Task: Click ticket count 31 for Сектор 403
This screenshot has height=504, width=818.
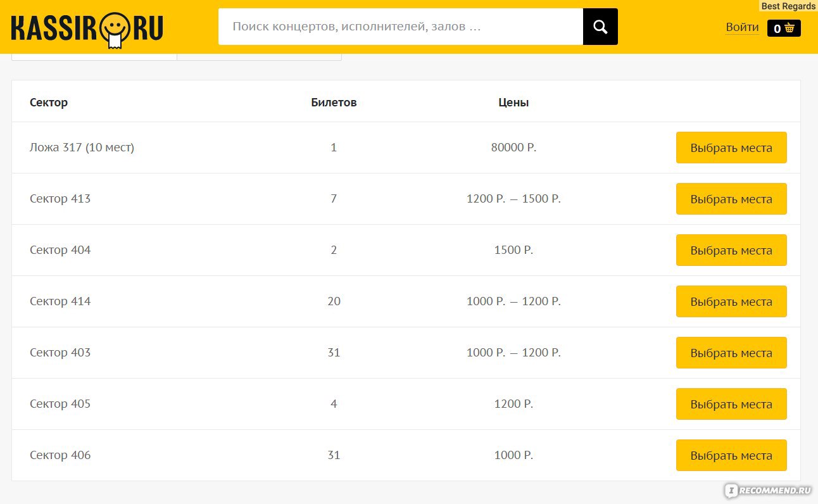Action: click(334, 353)
